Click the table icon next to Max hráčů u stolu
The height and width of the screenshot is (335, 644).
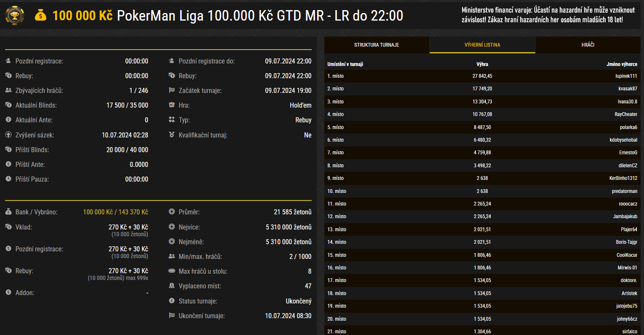(x=171, y=271)
